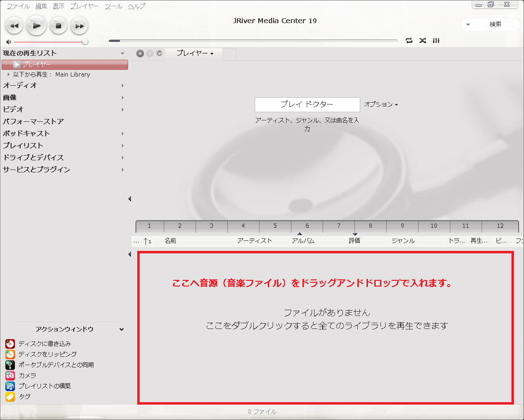524x420 pixels.
Task: Click the ディスクに書き込み disc burn icon
Action: (10, 343)
